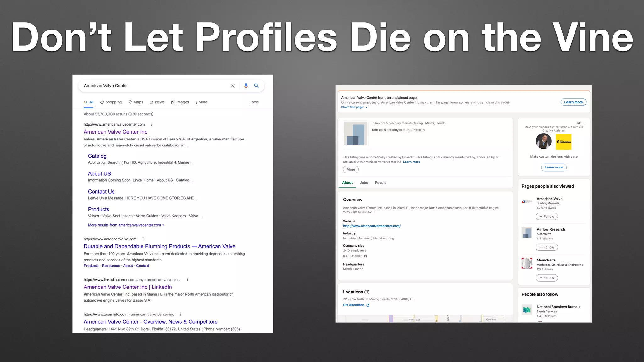Click the info icon beside 5 on LinkedIn
This screenshot has width=644, height=362.
coord(365,256)
